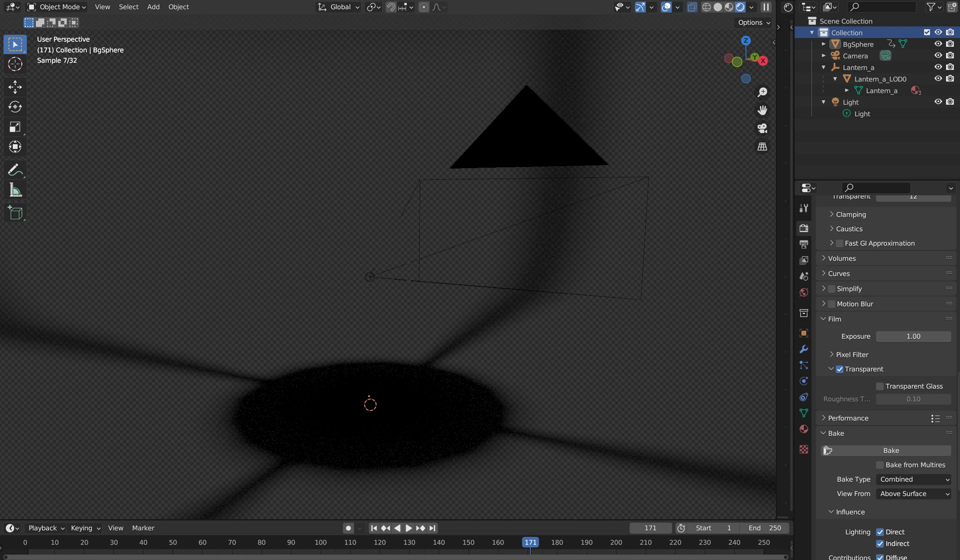Click the Bake button
Screen dimensions: 960x560
(x=890, y=450)
